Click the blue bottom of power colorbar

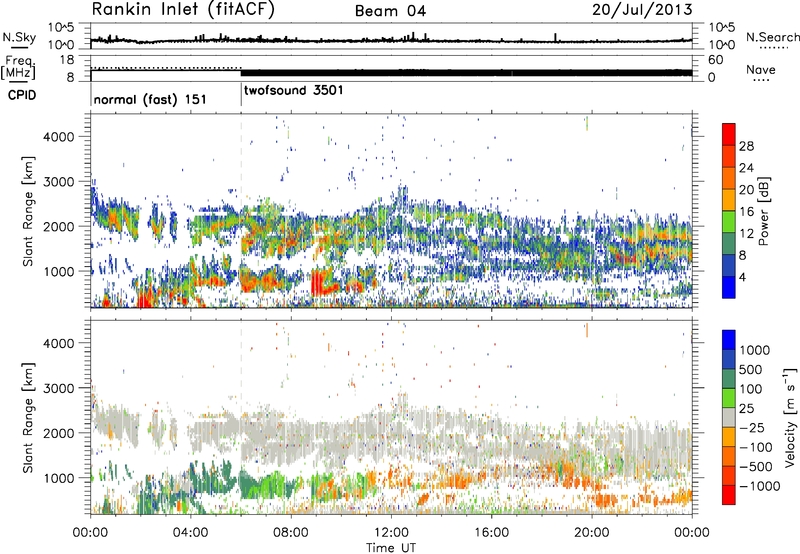[x=729, y=287]
